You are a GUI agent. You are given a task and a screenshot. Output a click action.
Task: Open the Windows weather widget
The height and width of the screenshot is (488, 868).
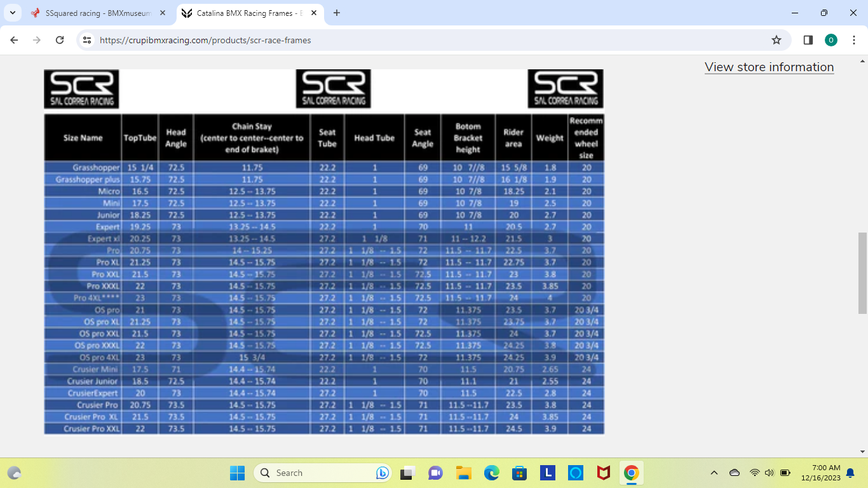(x=14, y=473)
